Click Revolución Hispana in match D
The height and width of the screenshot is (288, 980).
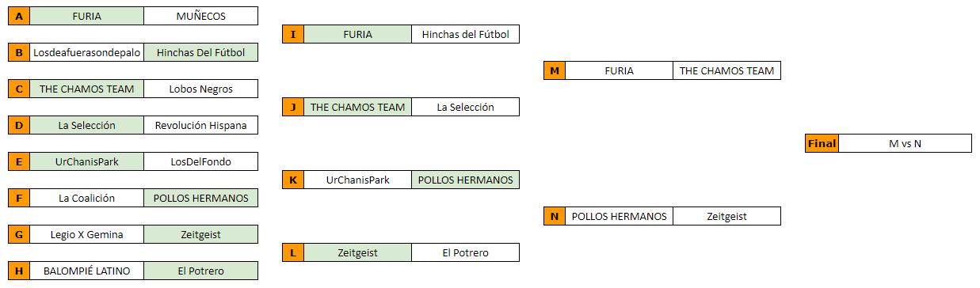click(x=201, y=125)
